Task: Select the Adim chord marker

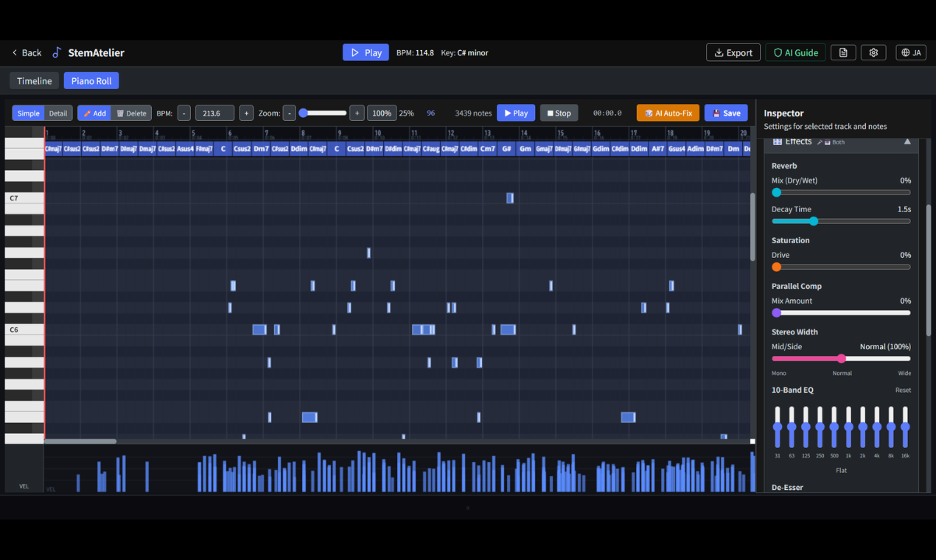Action: (x=695, y=148)
